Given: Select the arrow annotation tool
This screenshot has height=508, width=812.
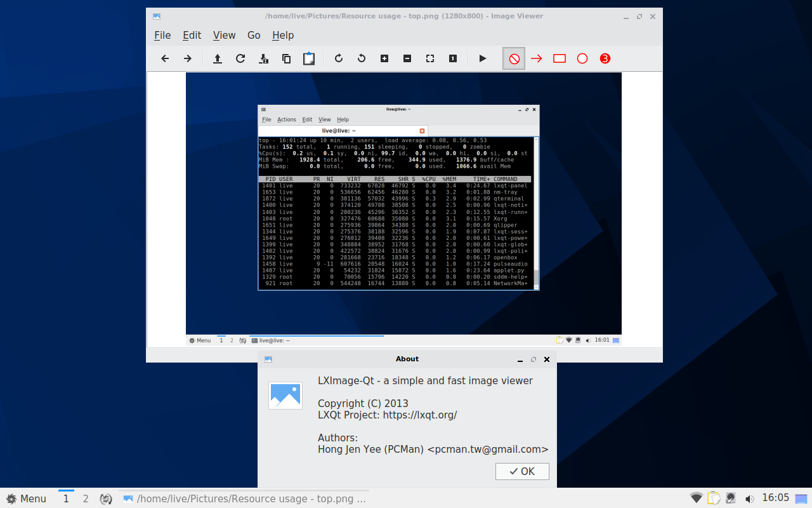Looking at the screenshot, I should [536, 58].
